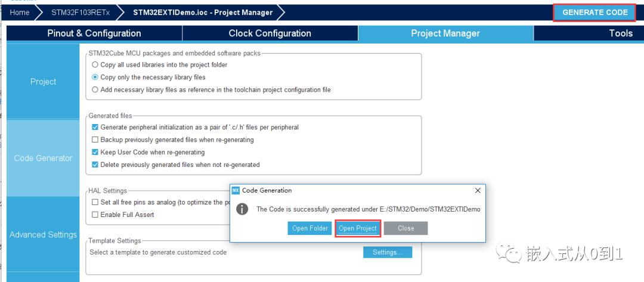Enable Full Assert checkbox
644x282 pixels.
click(x=95, y=215)
